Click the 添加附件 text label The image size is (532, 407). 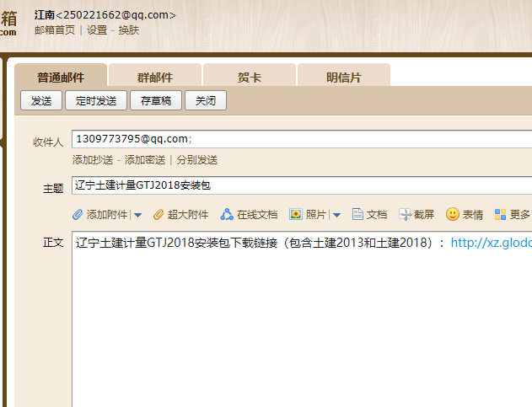[x=107, y=215]
